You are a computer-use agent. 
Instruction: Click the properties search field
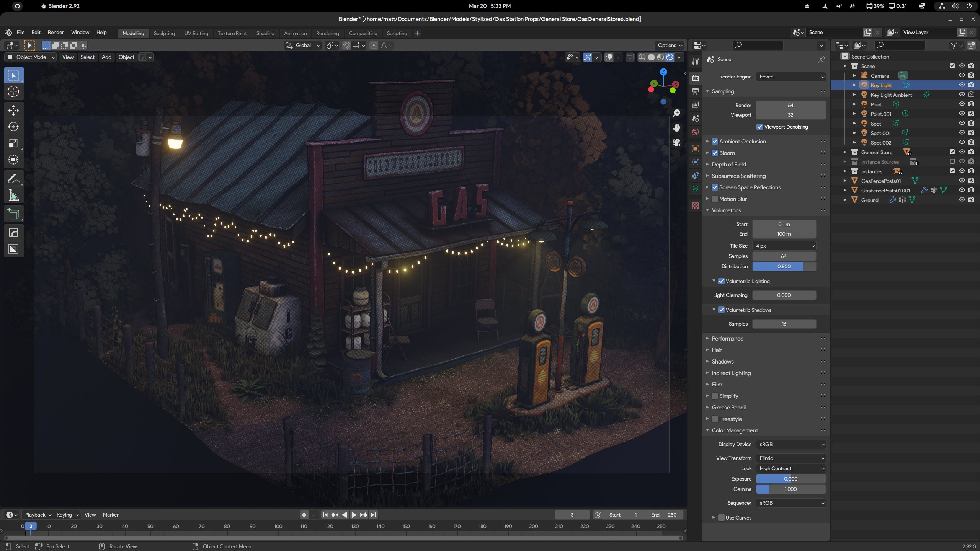758,46
